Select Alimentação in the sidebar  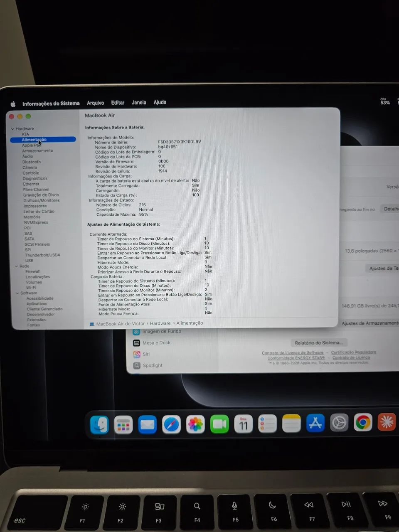tap(43, 140)
